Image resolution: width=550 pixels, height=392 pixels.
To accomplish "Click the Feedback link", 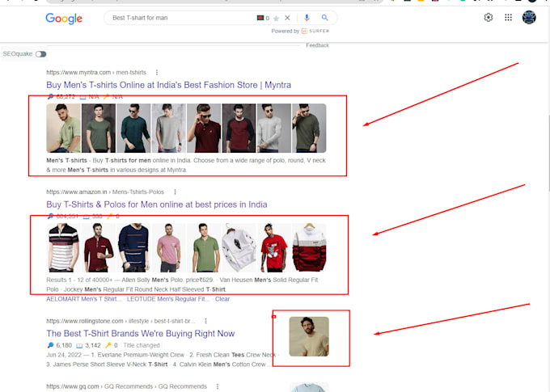I will coord(317,45).
